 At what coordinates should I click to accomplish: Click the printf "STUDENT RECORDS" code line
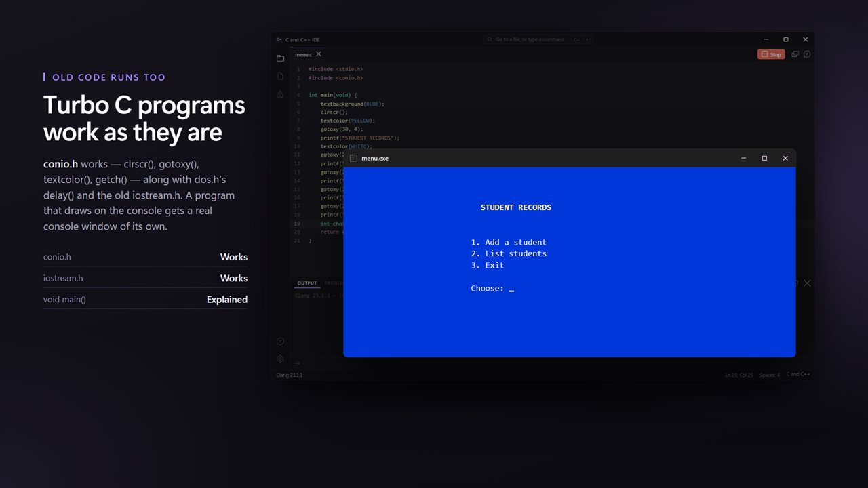[360, 138]
